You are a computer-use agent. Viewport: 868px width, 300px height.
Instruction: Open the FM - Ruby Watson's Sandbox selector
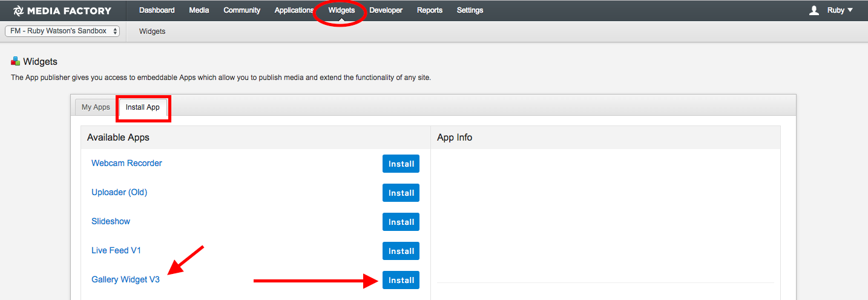pos(62,31)
